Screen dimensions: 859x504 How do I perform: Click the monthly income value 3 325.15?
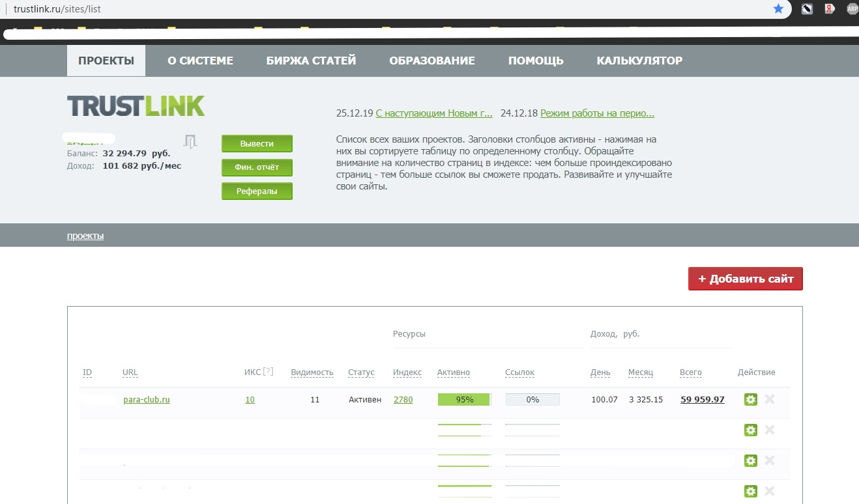(x=646, y=399)
